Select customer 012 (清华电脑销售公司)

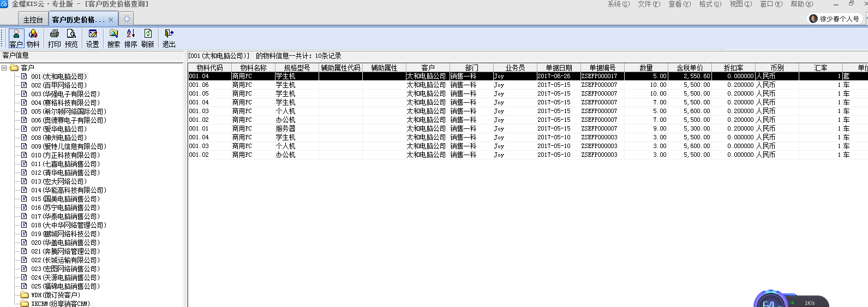pos(65,173)
